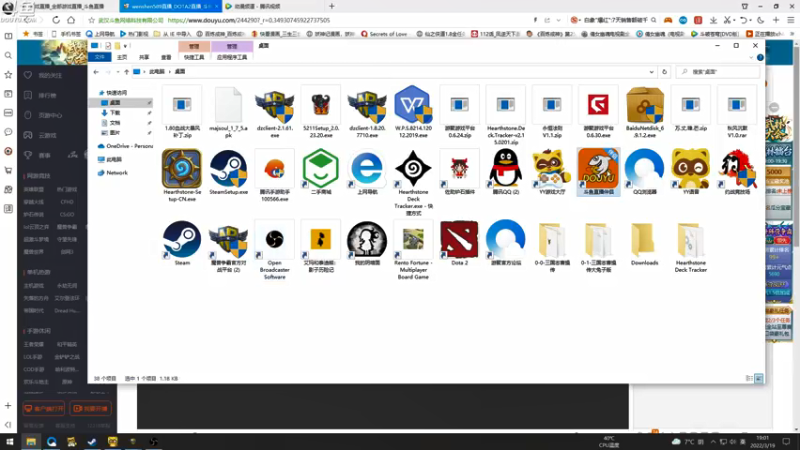
Task: Open OBS from the taskbar
Action: click(x=153, y=442)
